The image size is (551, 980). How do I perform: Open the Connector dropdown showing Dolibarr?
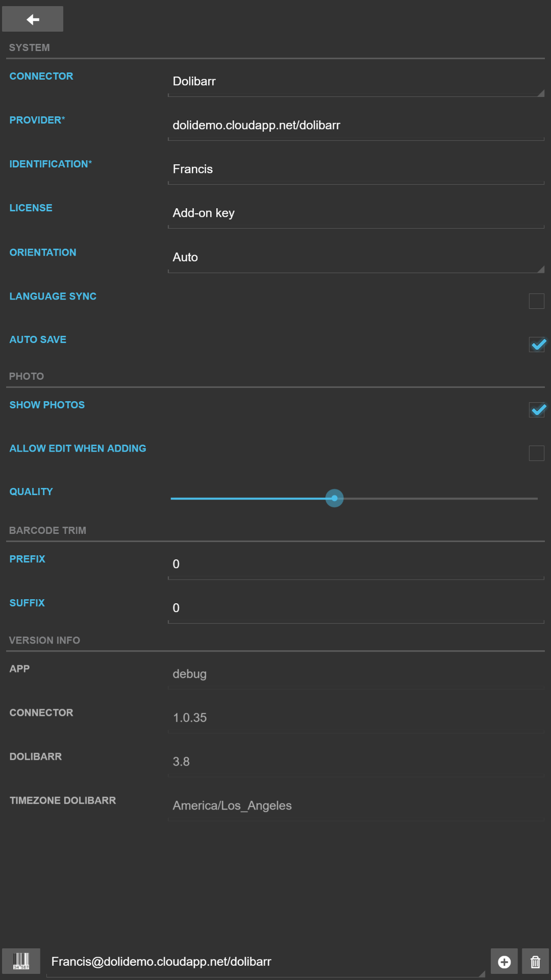point(356,82)
